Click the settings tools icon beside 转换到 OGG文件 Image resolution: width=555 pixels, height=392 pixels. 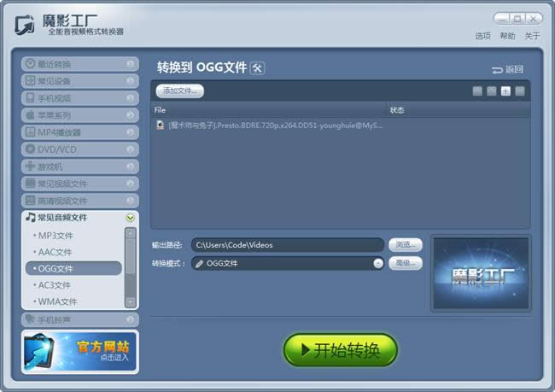[x=257, y=68]
